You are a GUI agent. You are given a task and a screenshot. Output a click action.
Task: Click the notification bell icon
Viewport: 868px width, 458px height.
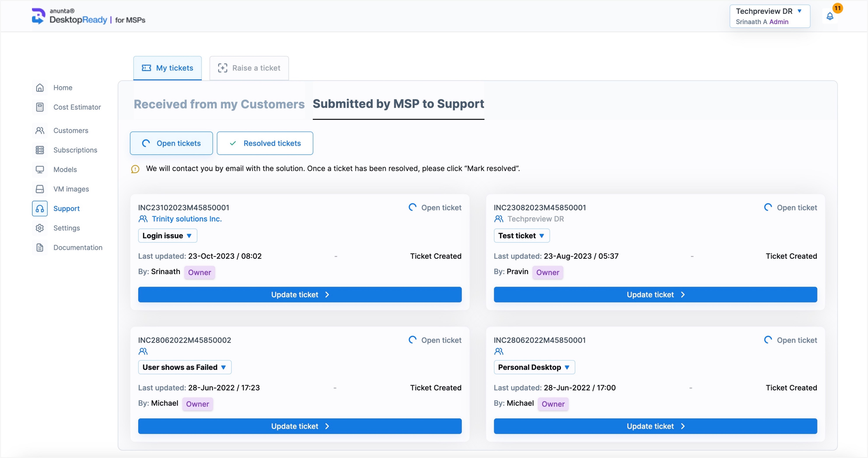829,16
